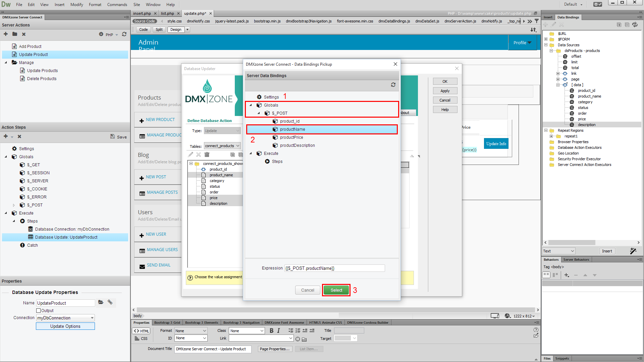Open PHP server model settings gear
The image size is (644, 362).
(x=101, y=34)
